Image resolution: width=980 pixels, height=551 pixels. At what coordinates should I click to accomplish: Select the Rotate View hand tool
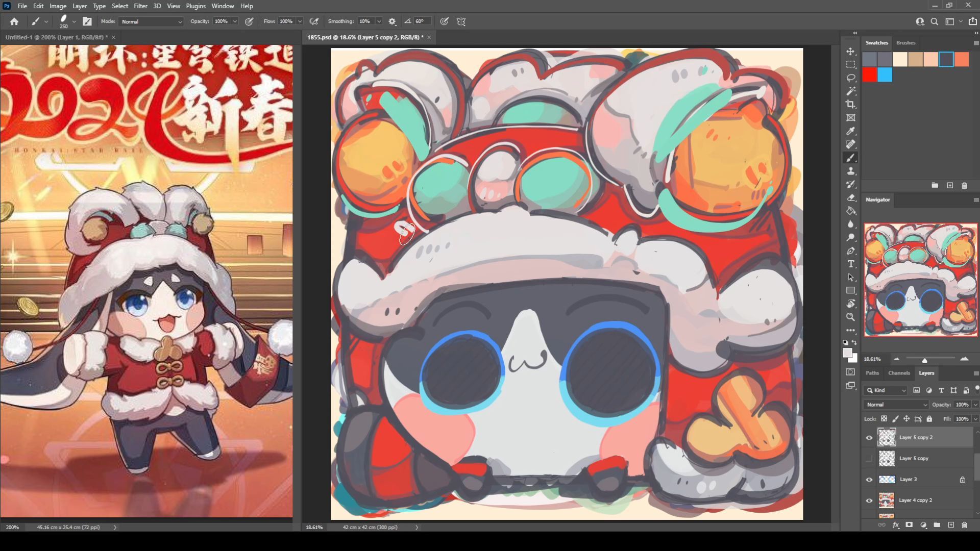(850, 304)
